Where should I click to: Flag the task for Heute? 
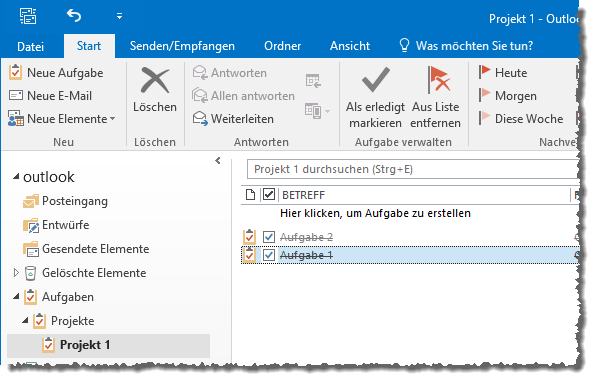coord(503,72)
